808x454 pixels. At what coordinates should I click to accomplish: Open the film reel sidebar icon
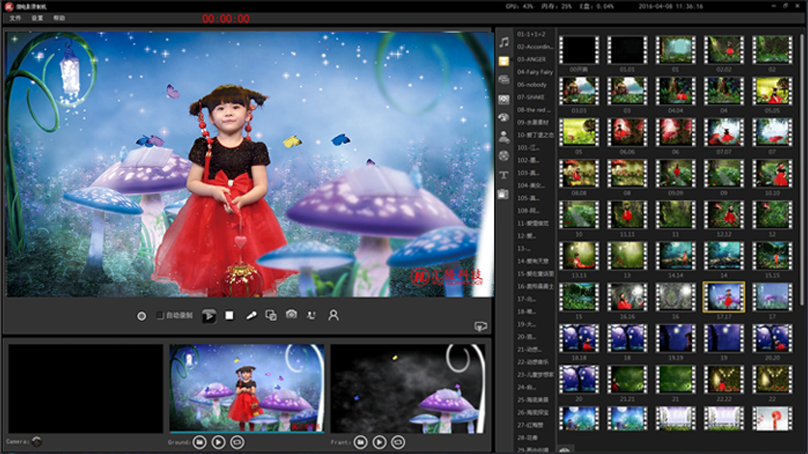tap(504, 156)
